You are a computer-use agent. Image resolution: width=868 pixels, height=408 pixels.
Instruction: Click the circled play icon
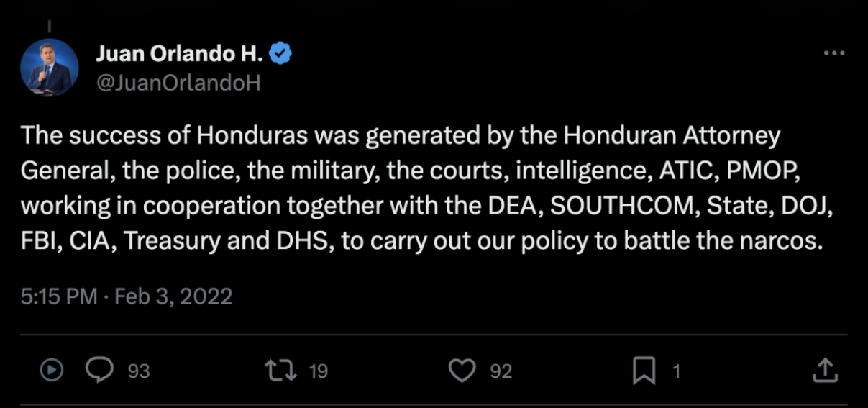(x=51, y=370)
